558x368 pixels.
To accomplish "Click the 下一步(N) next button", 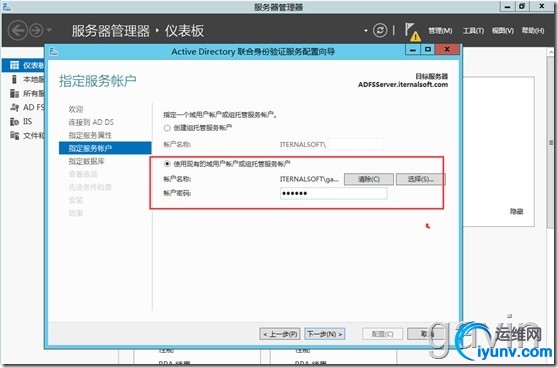I will [325, 334].
